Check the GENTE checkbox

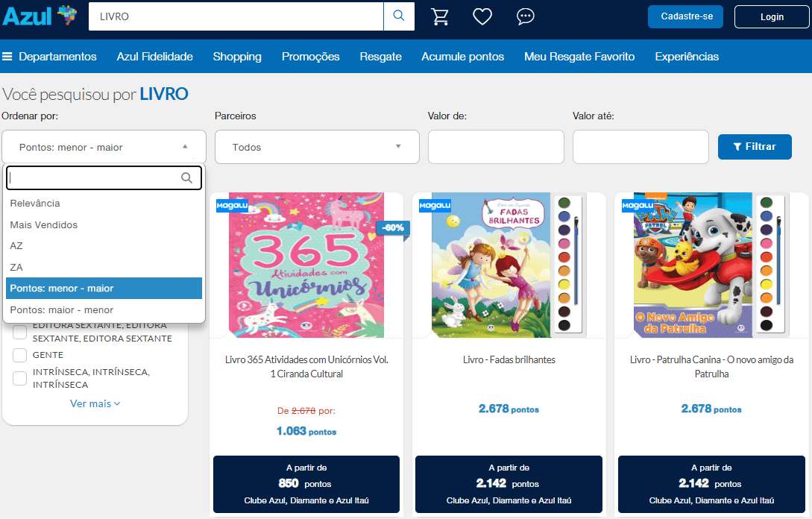[x=19, y=355]
